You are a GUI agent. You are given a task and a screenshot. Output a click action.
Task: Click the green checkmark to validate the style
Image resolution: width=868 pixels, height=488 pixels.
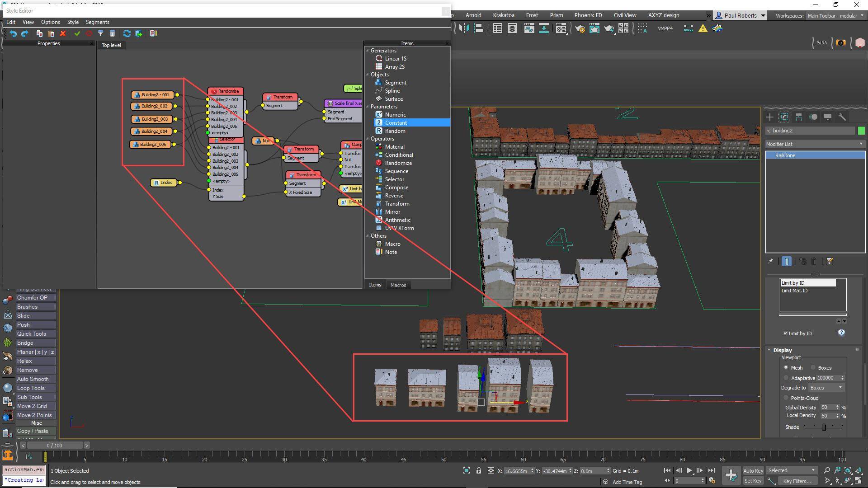pos(77,33)
